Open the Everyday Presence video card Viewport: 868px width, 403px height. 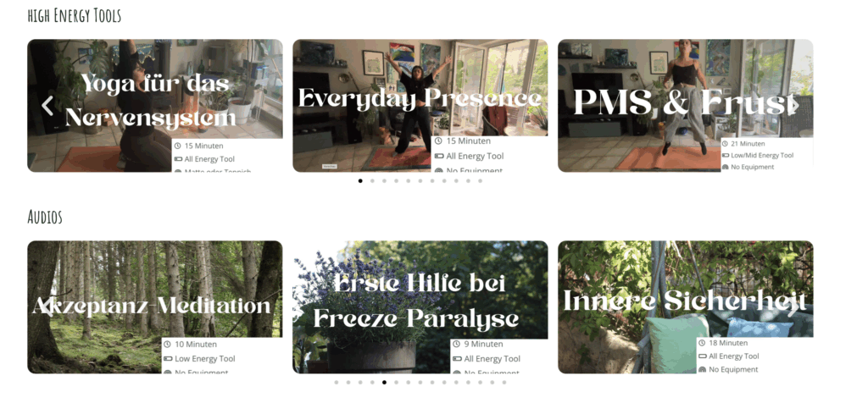pos(420,99)
